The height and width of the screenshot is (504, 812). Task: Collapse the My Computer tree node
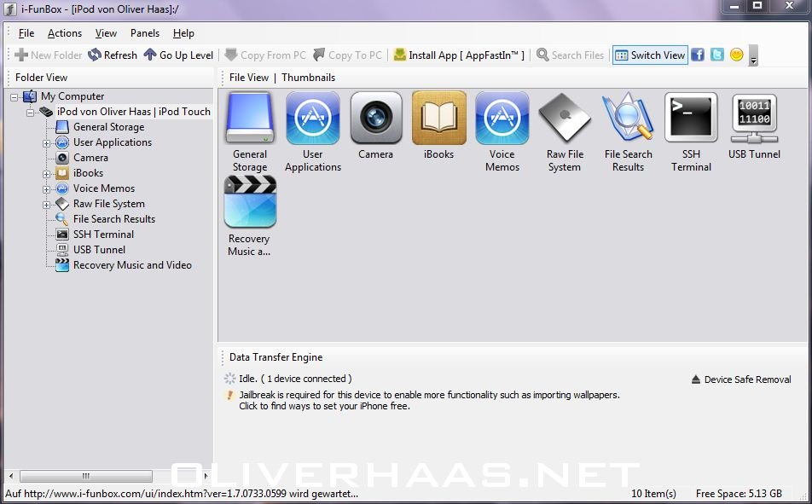coord(14,97)
